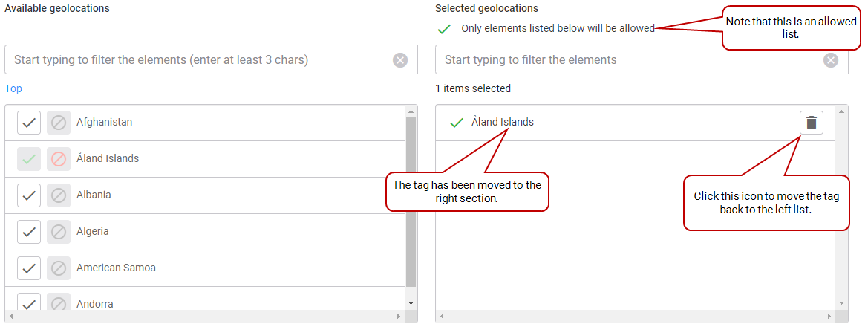Allow American Samoa using its checkmark box
This screenshot has height=327, width=868.
[x=29, y=268]
